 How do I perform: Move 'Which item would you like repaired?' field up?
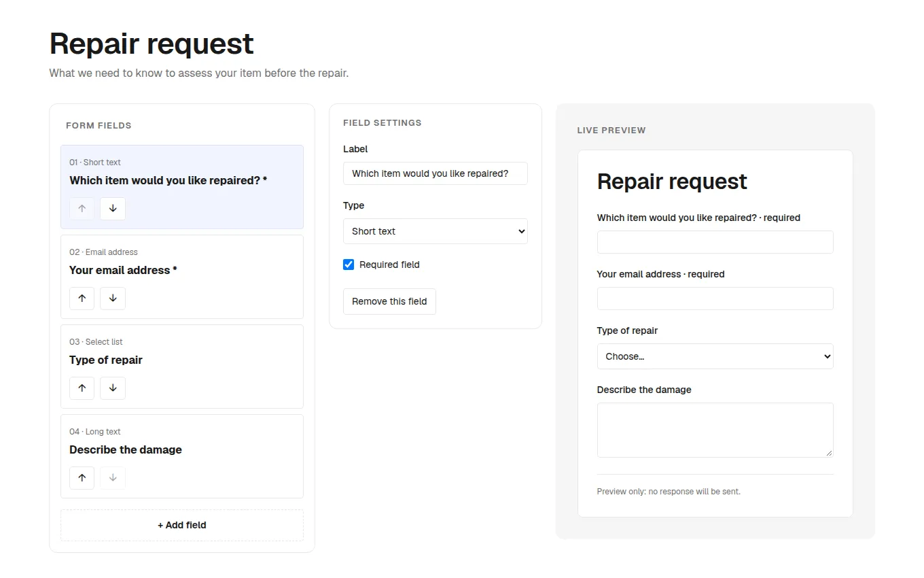pos(82,209)
